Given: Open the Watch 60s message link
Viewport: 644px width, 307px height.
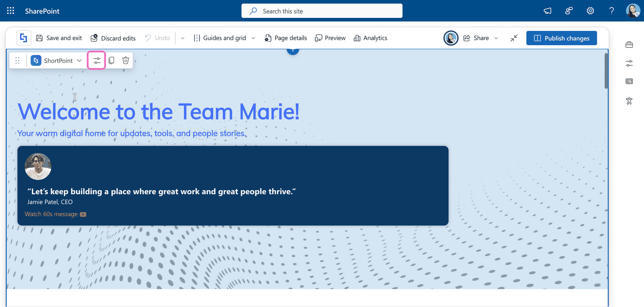Looking at the screenshot, I should (x=55, y=214).
